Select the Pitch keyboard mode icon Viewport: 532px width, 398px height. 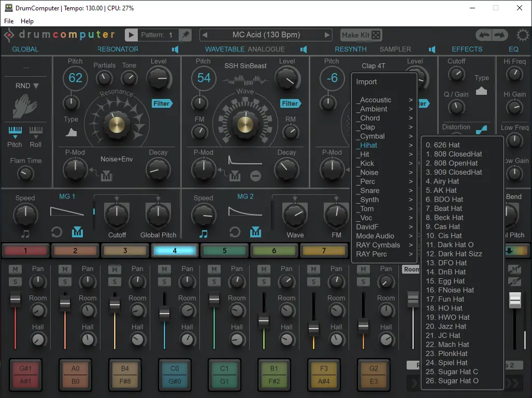pyautogui.click(x=15, y=132)
